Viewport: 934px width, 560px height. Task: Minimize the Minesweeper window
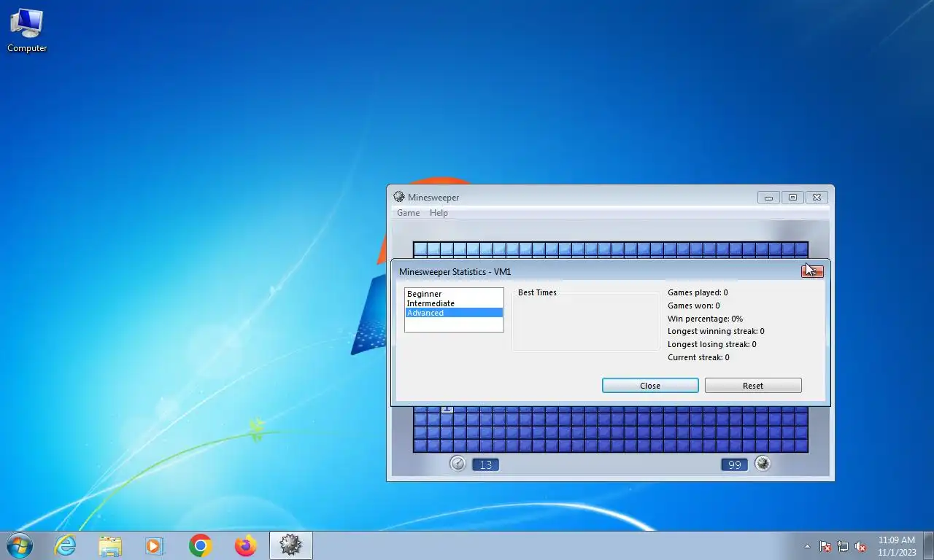tap(768, 197)
